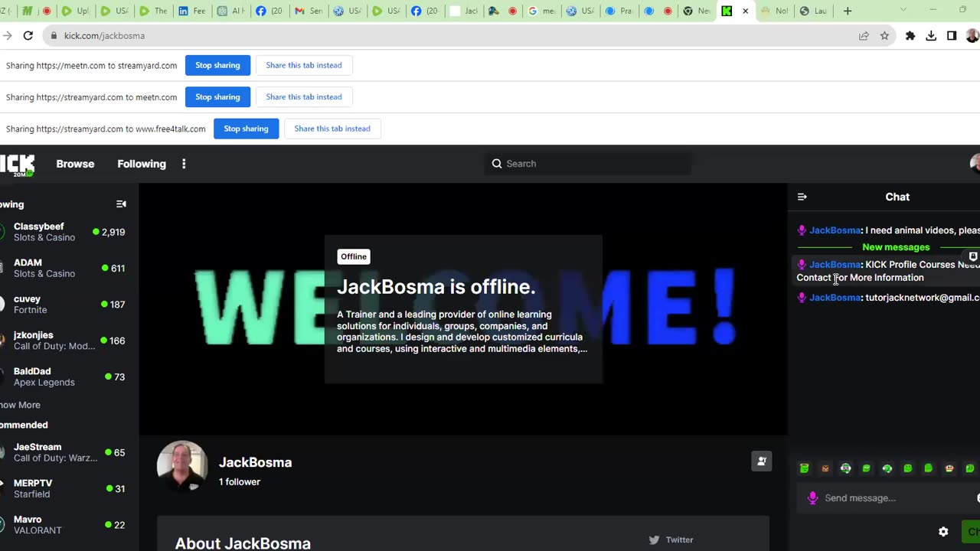
Task: Open the Chrome profile avatar
Action: [972, 35]
